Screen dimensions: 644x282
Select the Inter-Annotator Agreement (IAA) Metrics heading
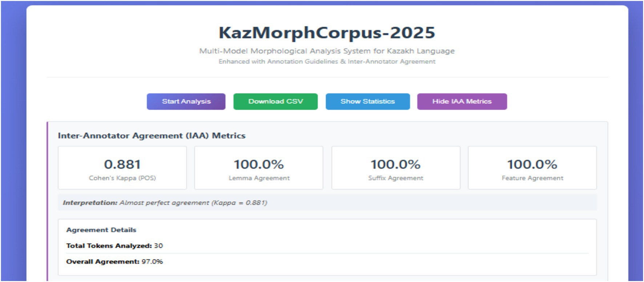pyautogui.click(x=152, y=136)
